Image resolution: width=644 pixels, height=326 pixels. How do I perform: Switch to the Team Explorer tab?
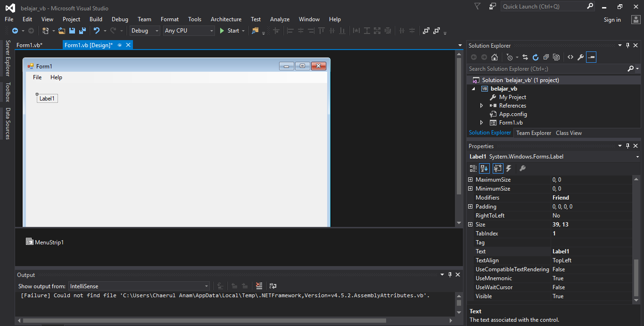pos(534,133)
